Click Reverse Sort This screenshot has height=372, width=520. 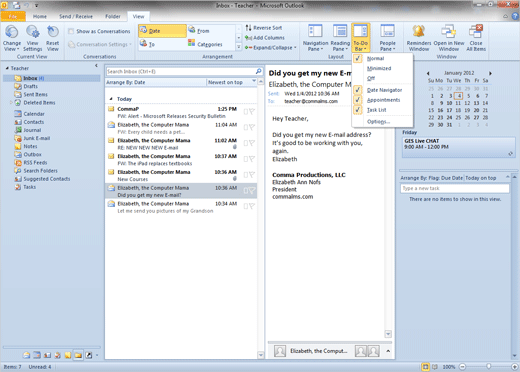[264, 28]
